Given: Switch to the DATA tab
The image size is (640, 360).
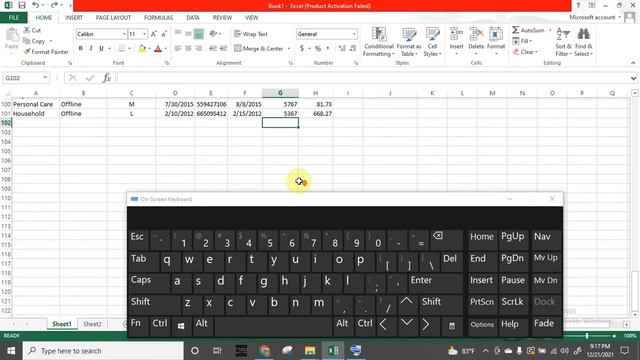Looking at the screenshot, I should pos(193,18).
